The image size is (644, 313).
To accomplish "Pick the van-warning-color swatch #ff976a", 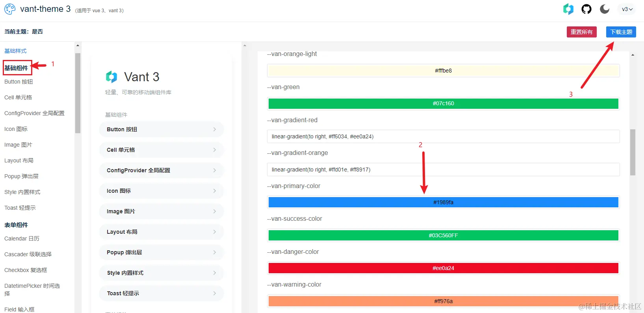I will [x=444, y=301].
